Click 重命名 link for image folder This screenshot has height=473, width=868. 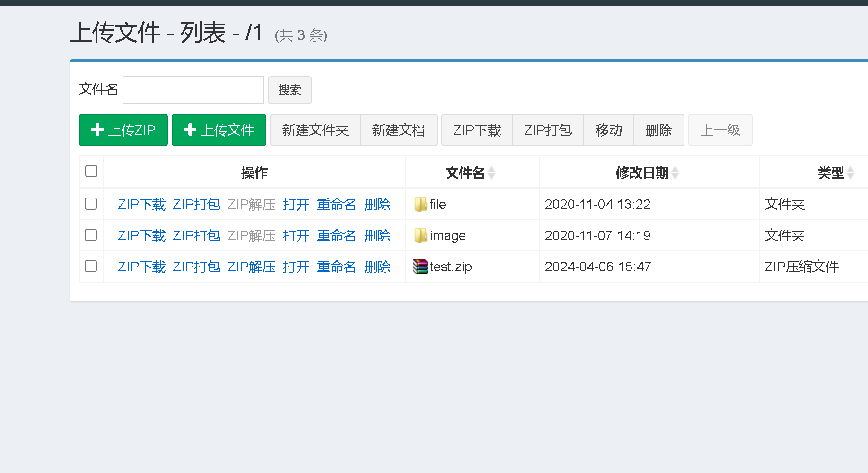coord(337,235)
